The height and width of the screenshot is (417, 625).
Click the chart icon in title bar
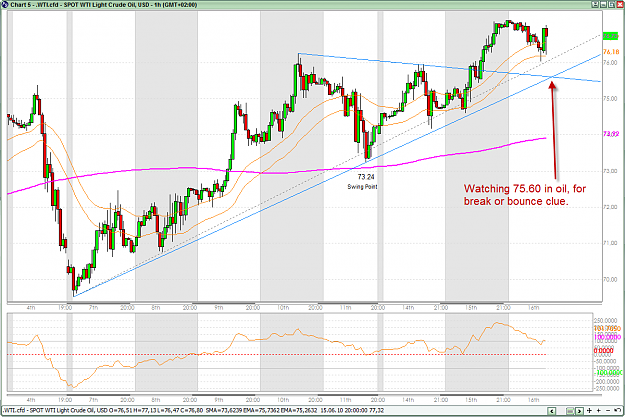pos(5,4)
